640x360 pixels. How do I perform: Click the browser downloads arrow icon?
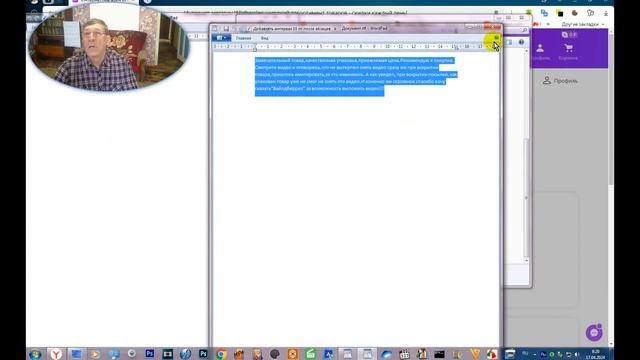606,13
